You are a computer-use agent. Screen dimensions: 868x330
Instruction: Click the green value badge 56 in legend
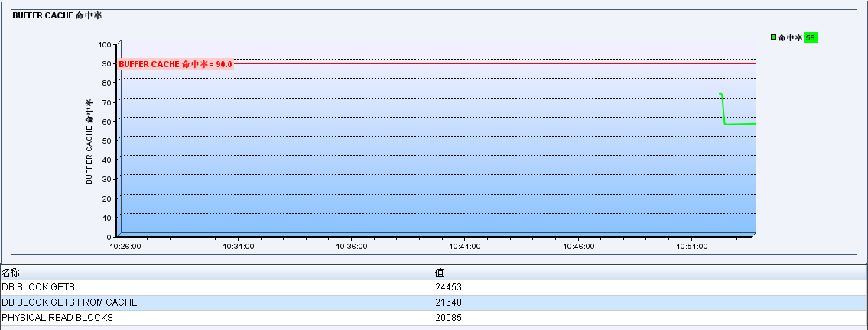[x=811, y=37]
